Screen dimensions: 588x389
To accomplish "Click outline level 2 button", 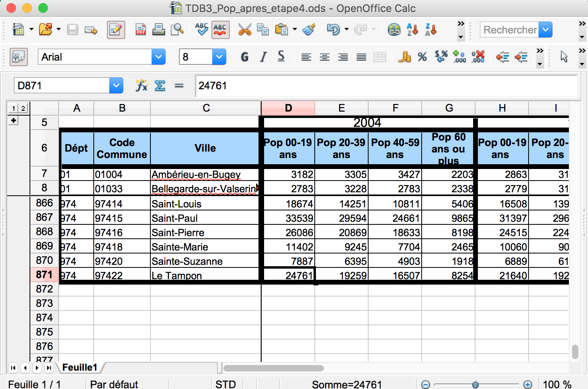I will (23, 108).
